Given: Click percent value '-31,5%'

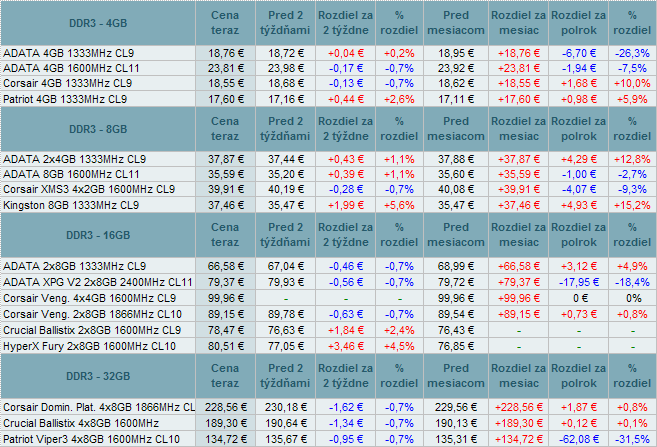Looking at the screenshot, I should click(x=632, y=439).
